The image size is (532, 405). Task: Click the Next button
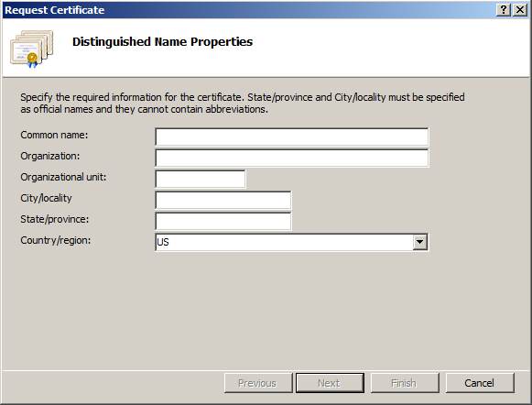click(x=330, y=383)
